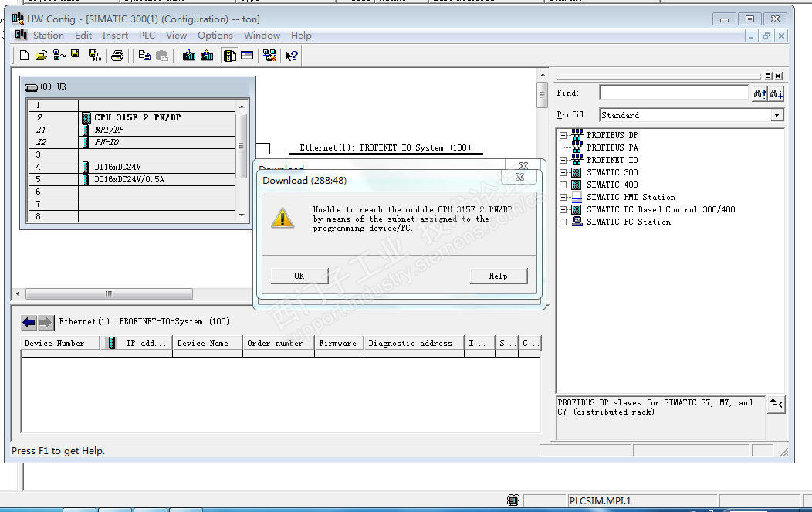Click the Ethernet(1) PROFINET-IO-System line label
The image size is (812, 512).
pos(384,147)
